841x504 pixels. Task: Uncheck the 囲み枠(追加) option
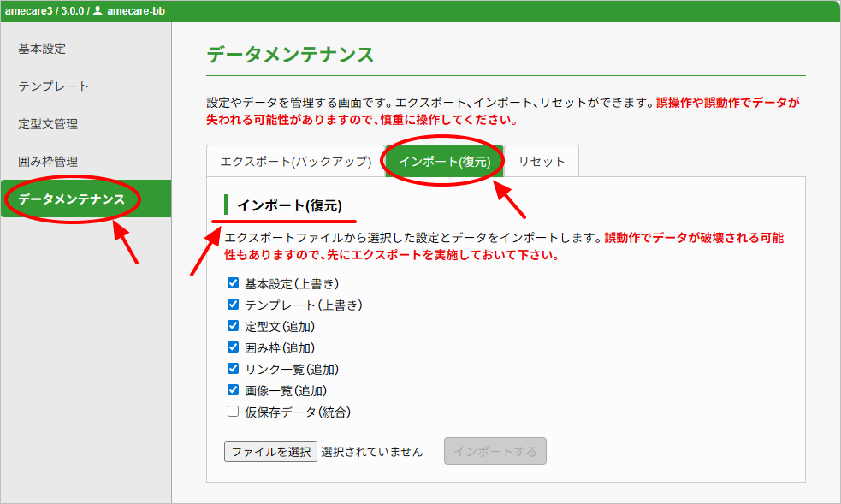point(233,347)
